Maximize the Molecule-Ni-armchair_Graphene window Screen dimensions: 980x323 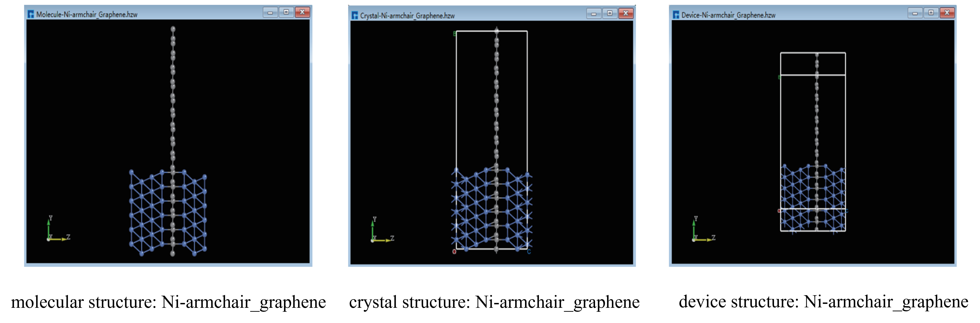click(286, 13)
